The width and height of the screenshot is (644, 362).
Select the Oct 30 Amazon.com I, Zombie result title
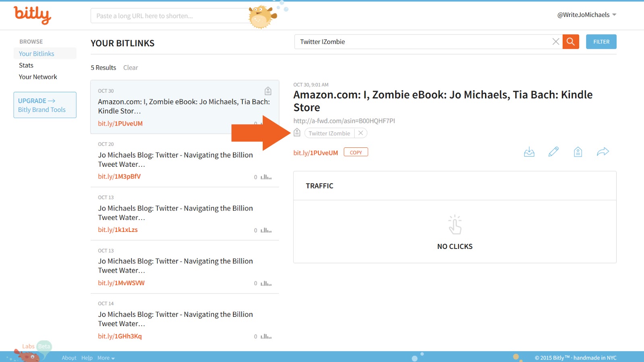coord(184,106)
